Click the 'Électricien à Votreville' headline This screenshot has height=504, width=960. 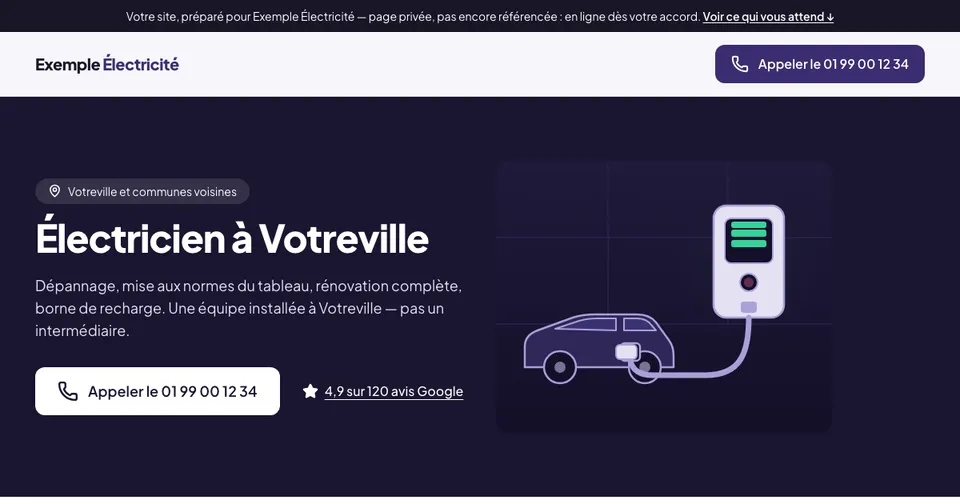(x=232, y=238)
